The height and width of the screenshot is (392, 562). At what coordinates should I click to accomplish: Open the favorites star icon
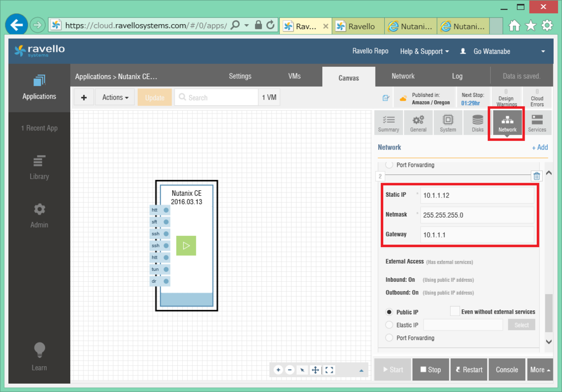[531, 25]
